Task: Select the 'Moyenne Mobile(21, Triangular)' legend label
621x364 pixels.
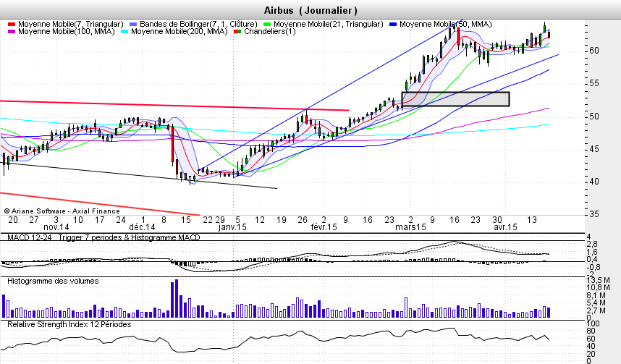Action: point(329,24)
